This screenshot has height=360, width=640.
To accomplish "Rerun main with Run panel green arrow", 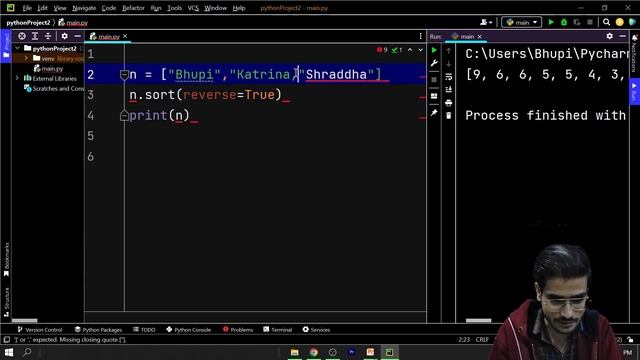I will pos(434,50).
